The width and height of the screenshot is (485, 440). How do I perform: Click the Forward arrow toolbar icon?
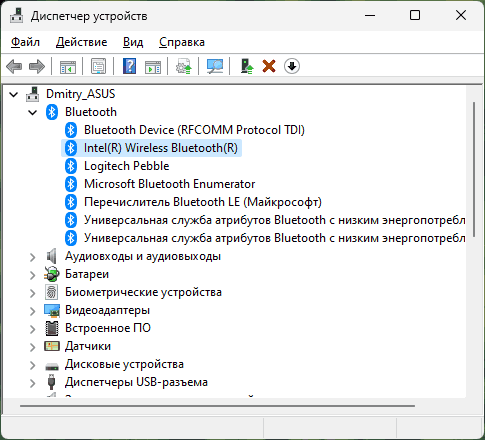[37, 66]
